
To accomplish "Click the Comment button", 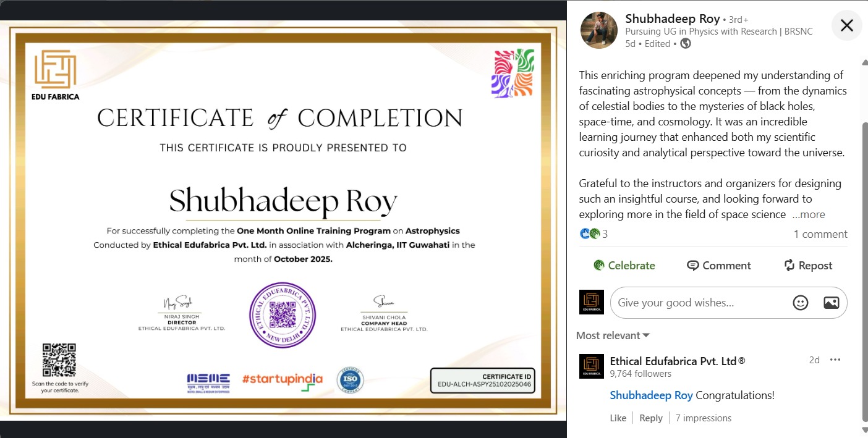I will [719, 266].
